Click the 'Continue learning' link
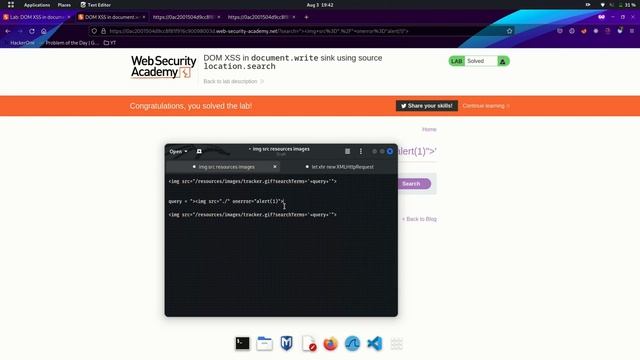The width and height of the screenshot is (640, 360). click(486, 106)
